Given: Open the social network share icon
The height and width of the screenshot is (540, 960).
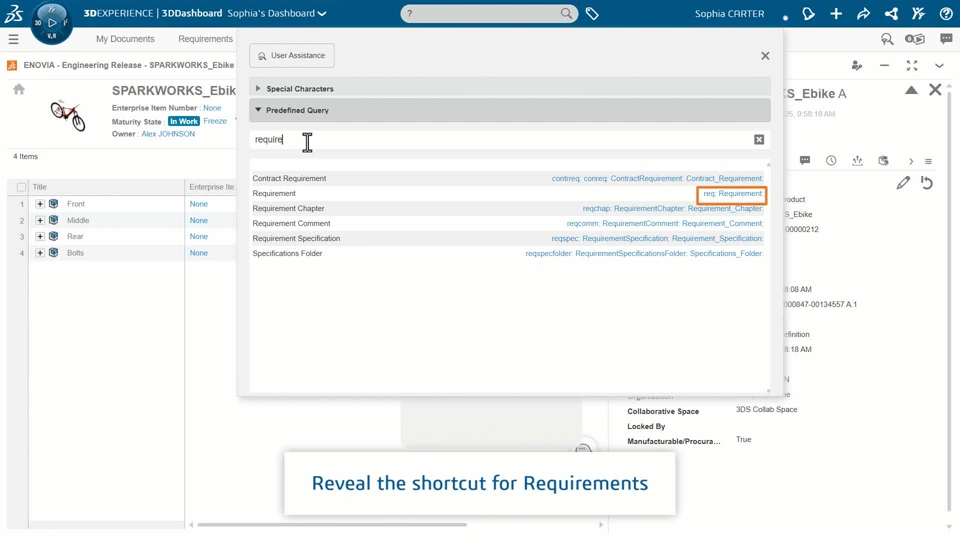Looking at the screenshot, I should point(891,13).
